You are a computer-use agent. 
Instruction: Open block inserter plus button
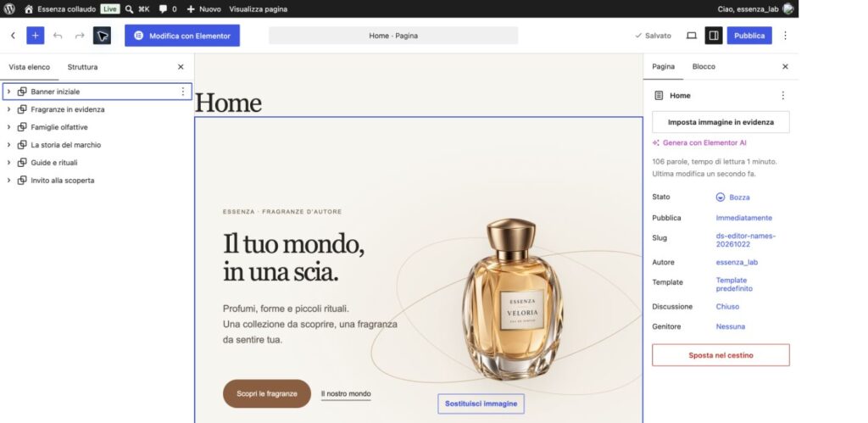point(36,36)
